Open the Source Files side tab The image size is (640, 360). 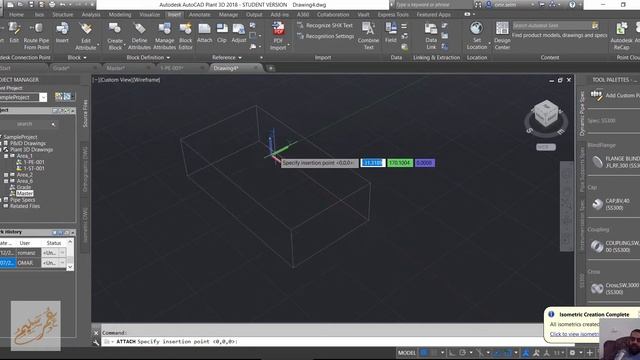[85, 113]
